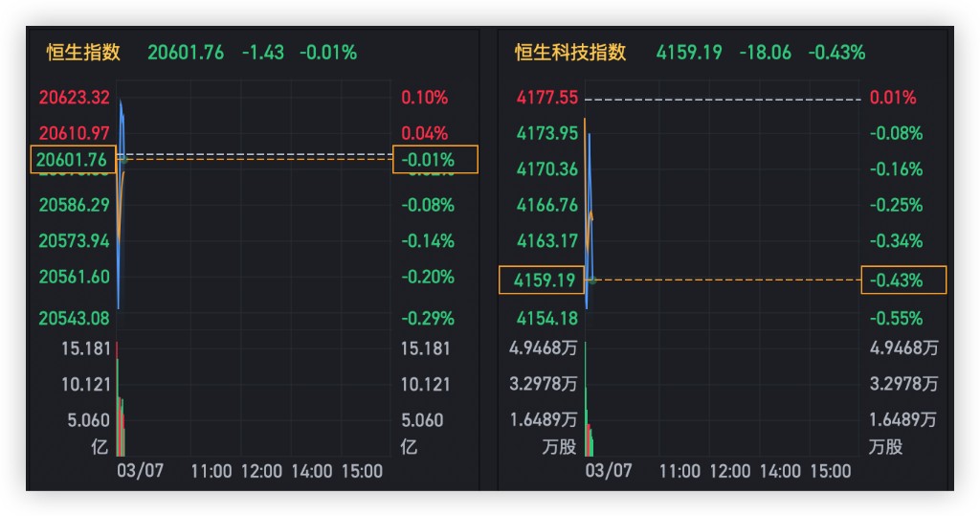
Task: Open the 恒生科技指数 index title
Action: [x=569, y=53]
